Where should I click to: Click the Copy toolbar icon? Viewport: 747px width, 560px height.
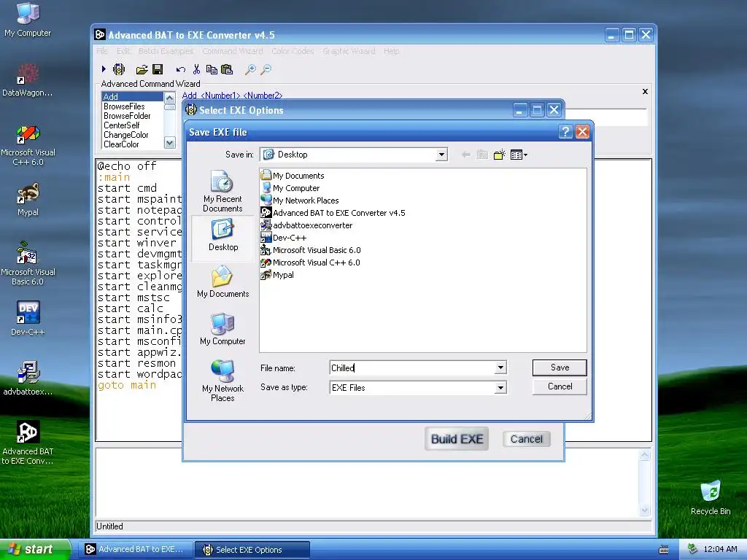click(x=212, y=69)
